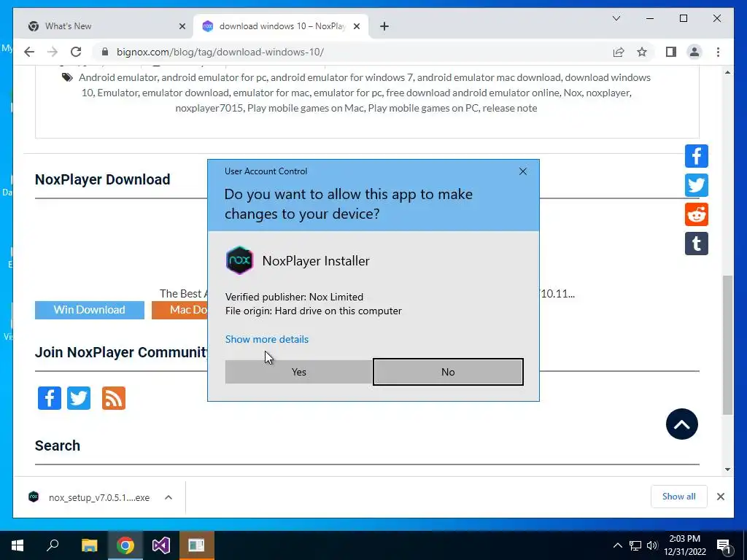Reload the current page
Image resolution: width=747 pixels, height=560 pixels.
pos(76,52)
